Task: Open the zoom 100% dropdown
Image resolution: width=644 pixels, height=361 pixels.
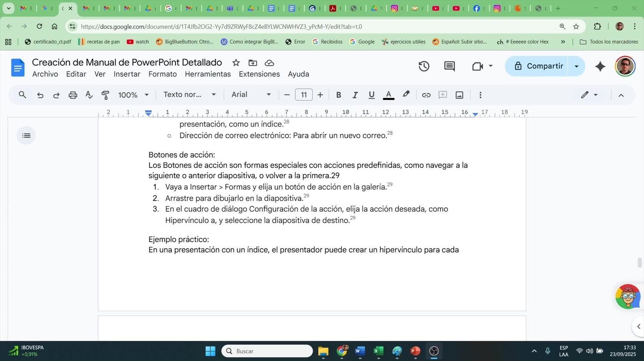Action: tap(133, 95)
